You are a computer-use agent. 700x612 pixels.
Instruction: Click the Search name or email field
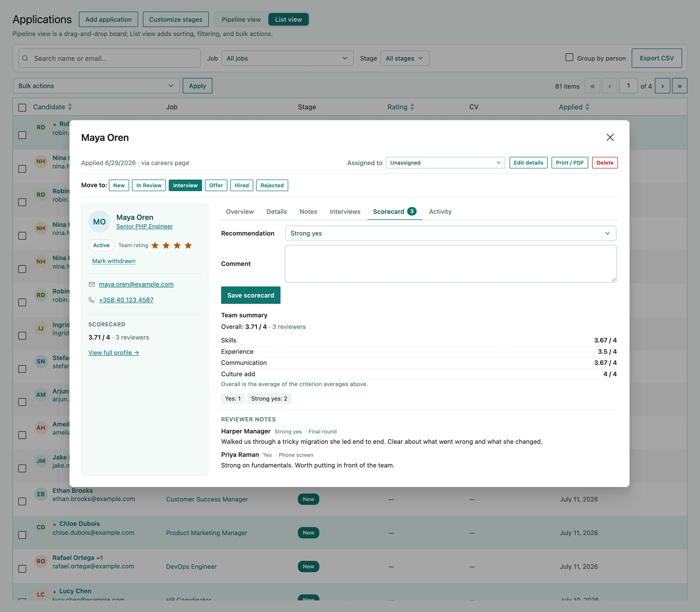(109, 58)
